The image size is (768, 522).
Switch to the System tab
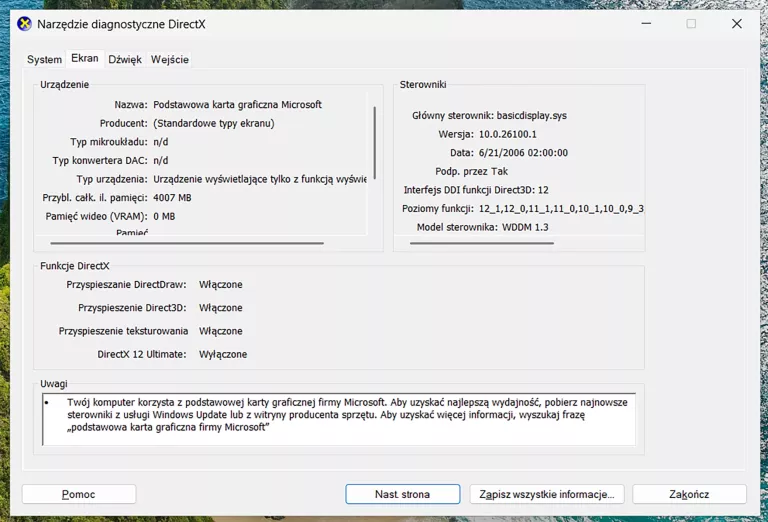point(44,60)
